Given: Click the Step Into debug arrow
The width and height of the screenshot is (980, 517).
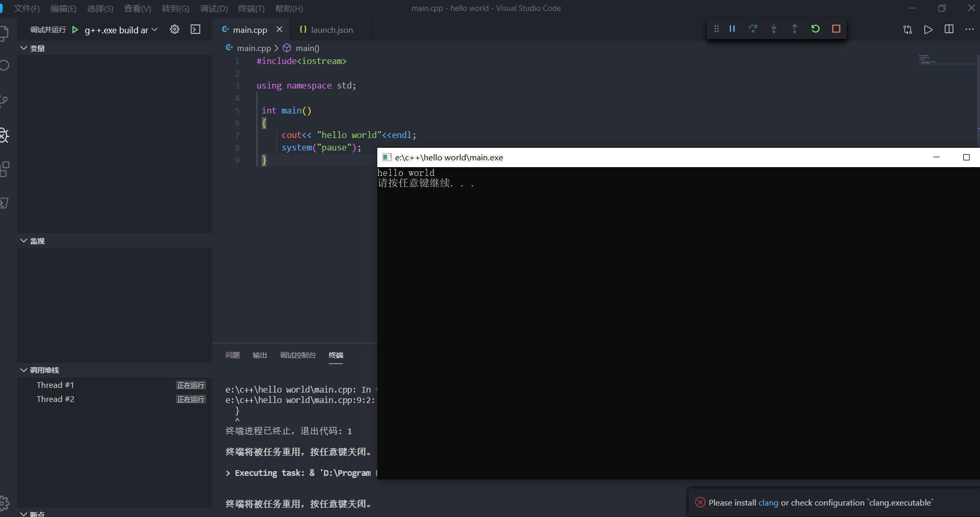Looking at the screenshot, I should click(x=774, y=29).
